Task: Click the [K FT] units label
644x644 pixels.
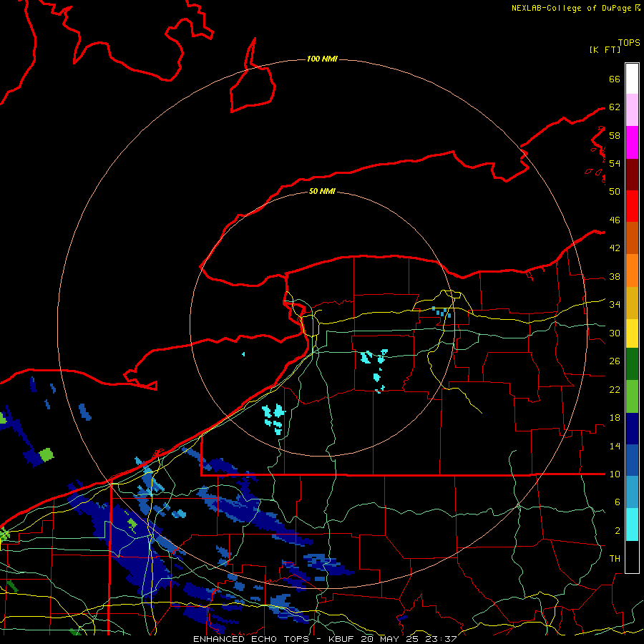Action: point(605,50)
